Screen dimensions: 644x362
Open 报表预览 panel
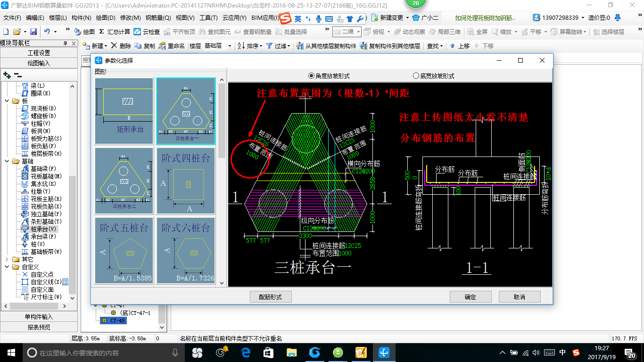click(x=39, y=327)
